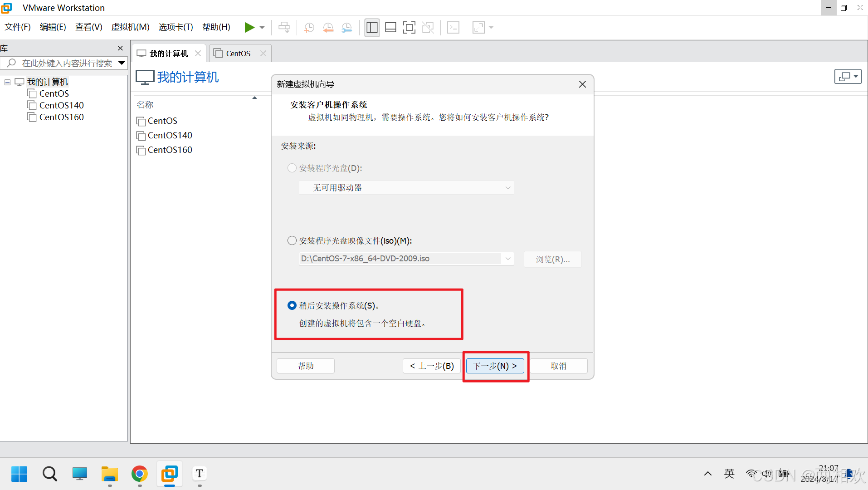Open the monitor app on the taskbar
This screenshot has width=868, height=490.
tap(80, 474)
